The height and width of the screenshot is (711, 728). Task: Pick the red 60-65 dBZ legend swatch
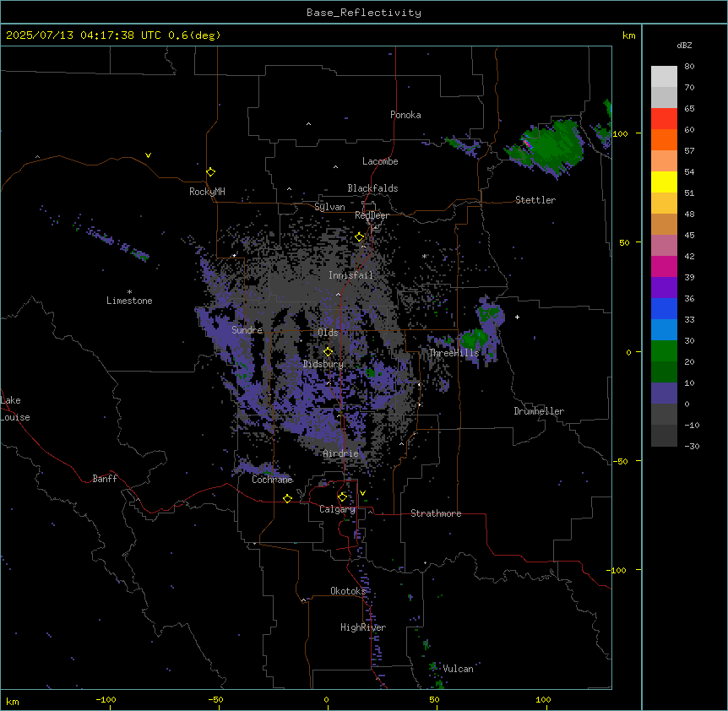(x=664, y=119)
